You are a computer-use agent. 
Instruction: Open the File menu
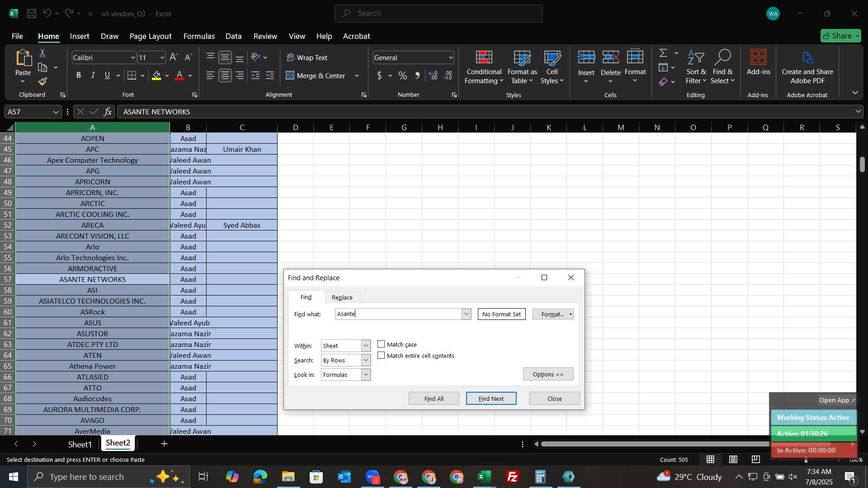(x=17, y=36)
